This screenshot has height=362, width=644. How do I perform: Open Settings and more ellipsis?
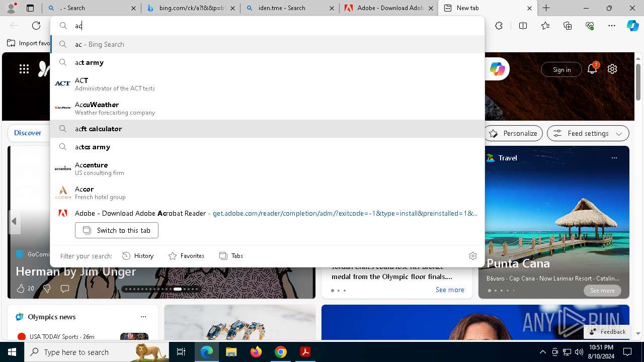pos(612,26)
